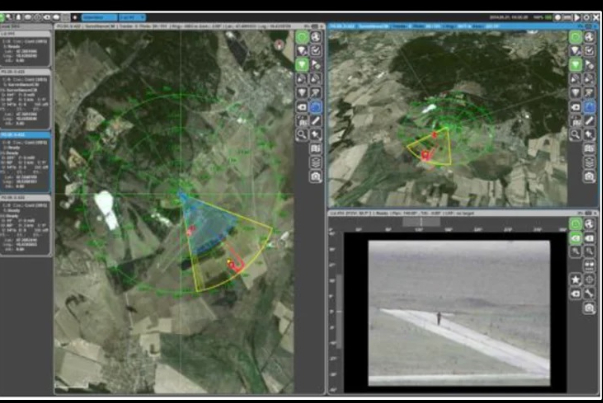Screen dimensions: 603x403
Task: Click the camera snapshot icon in left map toolbar
Action: 316,176
